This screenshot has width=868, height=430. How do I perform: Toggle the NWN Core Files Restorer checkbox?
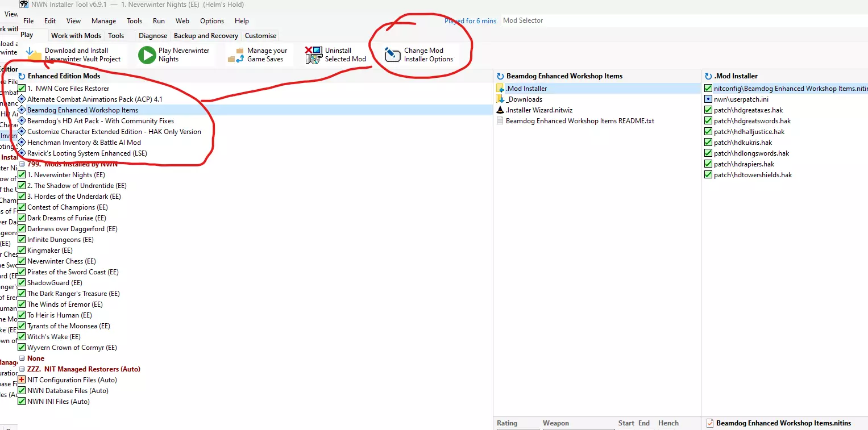coord(22,89)
